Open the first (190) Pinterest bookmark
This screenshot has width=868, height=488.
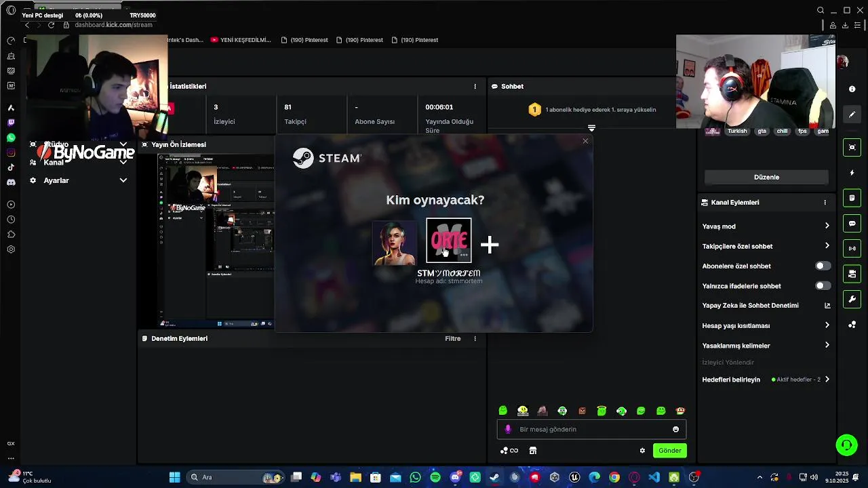tap(304, 40)
